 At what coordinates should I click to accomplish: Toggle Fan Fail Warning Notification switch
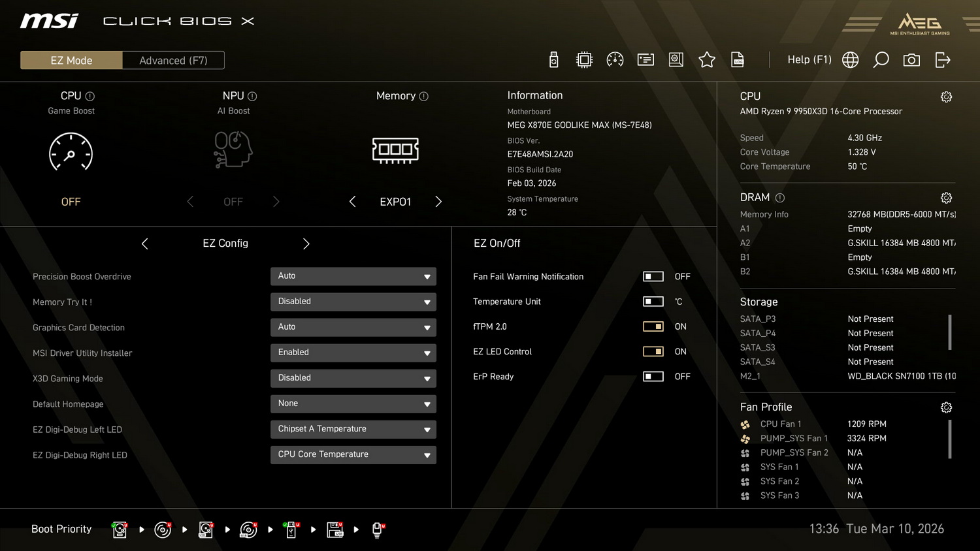653,277
